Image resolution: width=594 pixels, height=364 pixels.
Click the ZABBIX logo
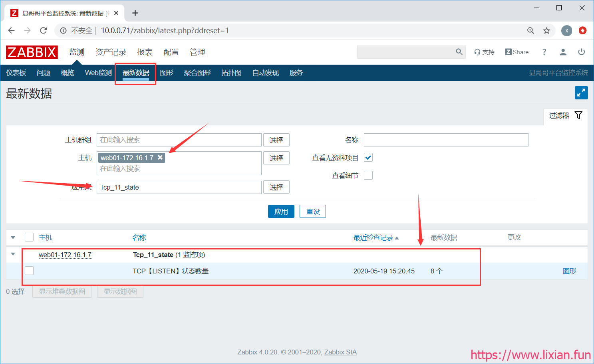click(32, 52)
